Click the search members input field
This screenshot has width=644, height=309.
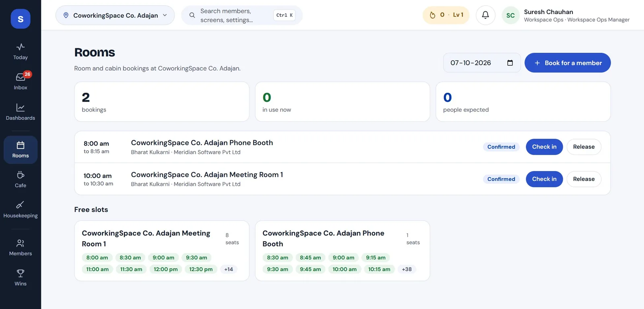click(242, 15)
